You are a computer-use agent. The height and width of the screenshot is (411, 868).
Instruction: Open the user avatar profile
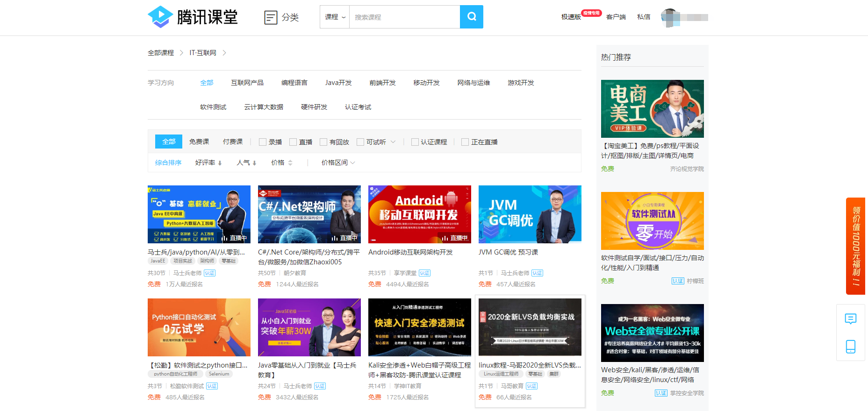(670, 17)
